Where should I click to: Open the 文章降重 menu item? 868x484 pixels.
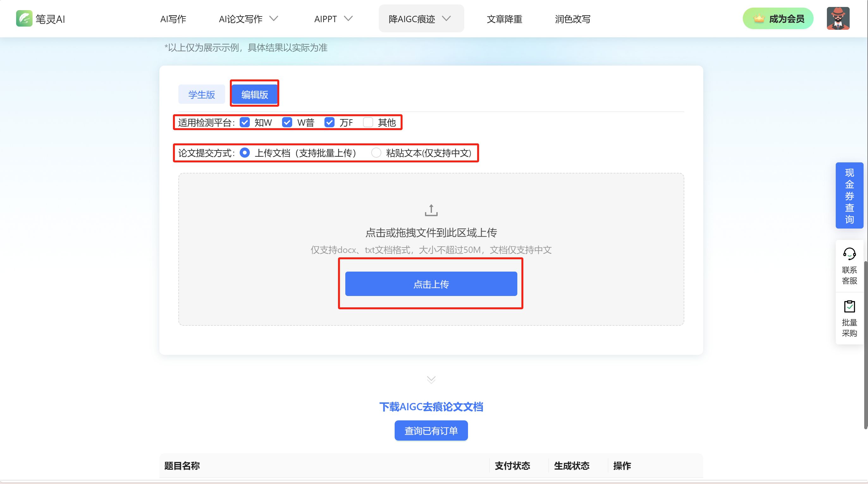pyautogui.click(x=504, y=19)
